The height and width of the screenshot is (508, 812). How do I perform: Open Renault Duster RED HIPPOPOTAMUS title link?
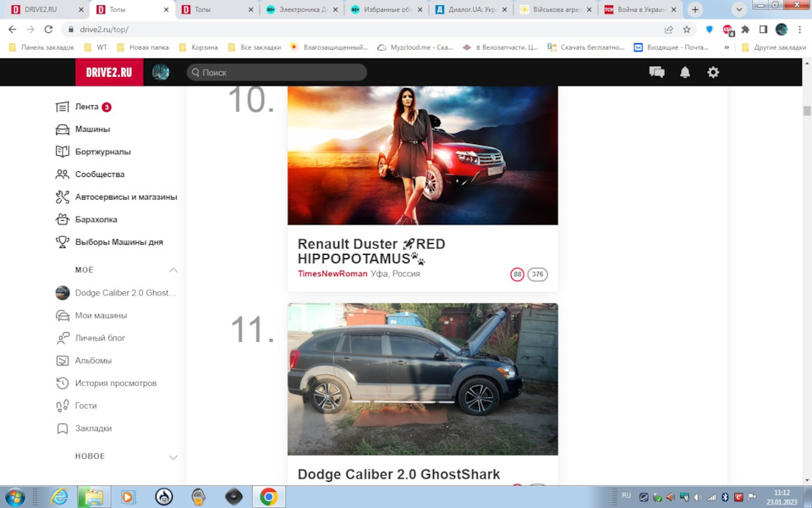(371, 251)
